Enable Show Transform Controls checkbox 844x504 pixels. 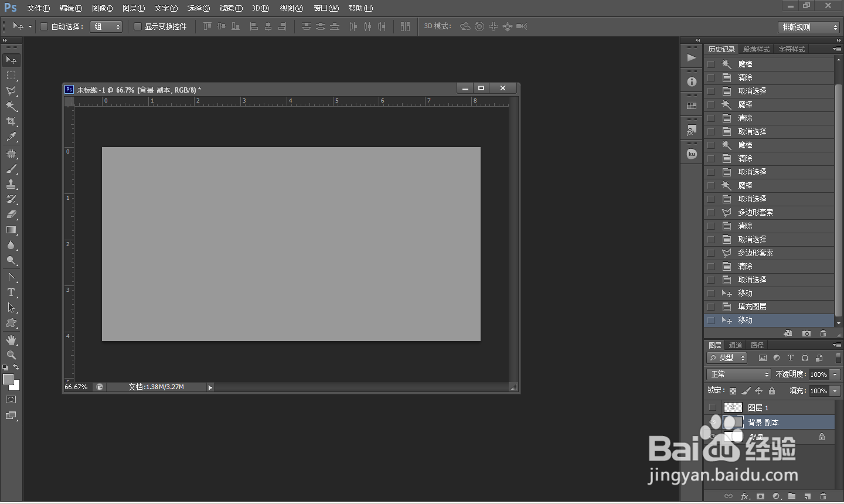coord(138,26)
